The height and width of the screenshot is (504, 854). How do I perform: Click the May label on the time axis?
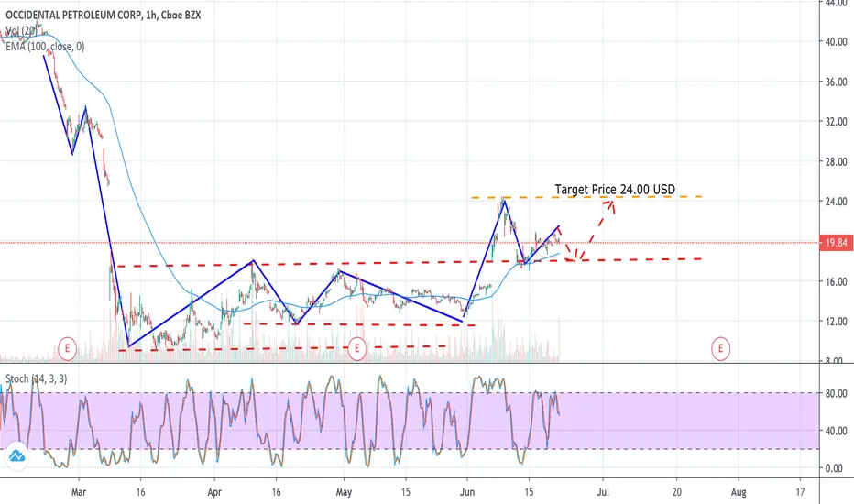point(344,492)
